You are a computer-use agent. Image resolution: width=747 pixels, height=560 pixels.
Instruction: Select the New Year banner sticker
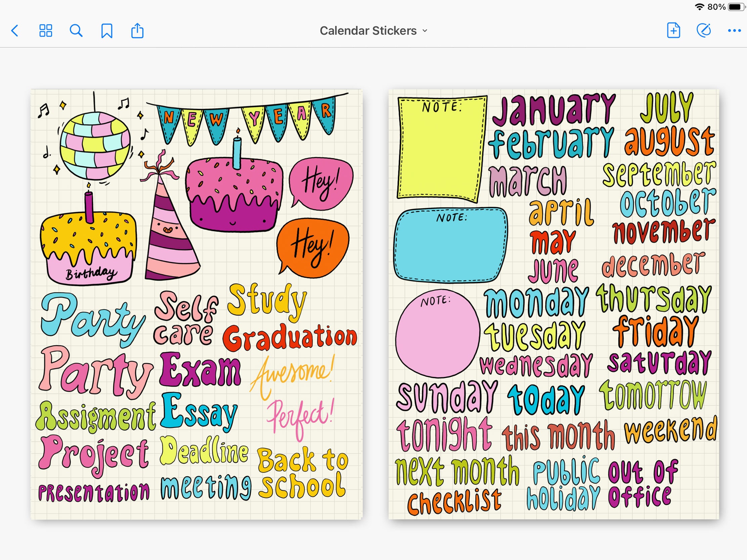(247, 118)
